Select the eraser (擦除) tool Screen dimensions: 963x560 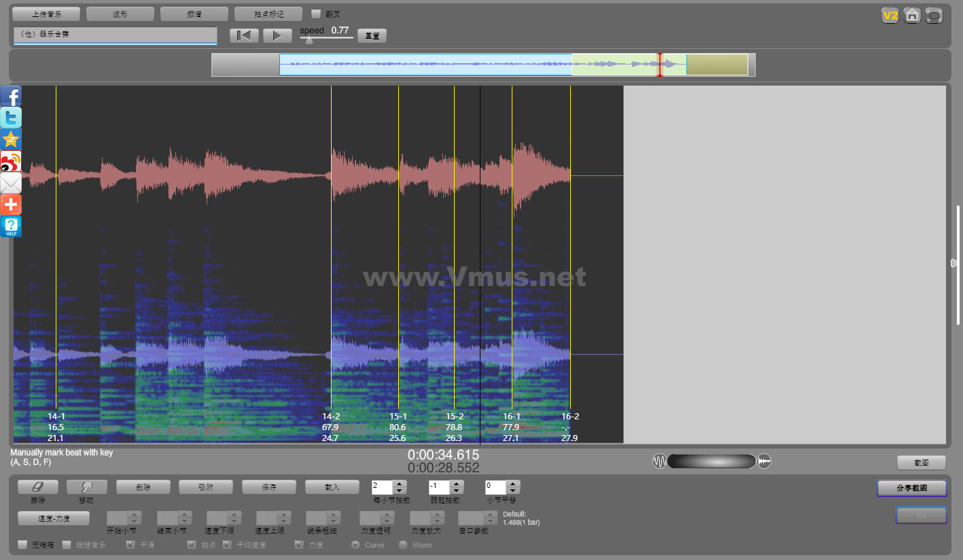coord(37,487)
